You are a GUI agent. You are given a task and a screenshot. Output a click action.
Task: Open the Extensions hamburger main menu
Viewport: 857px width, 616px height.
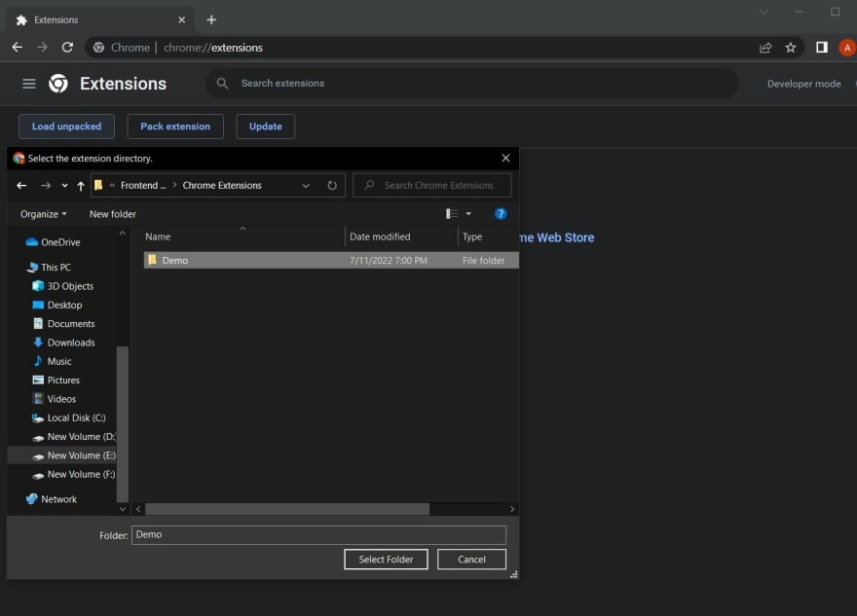coord(29,84)
